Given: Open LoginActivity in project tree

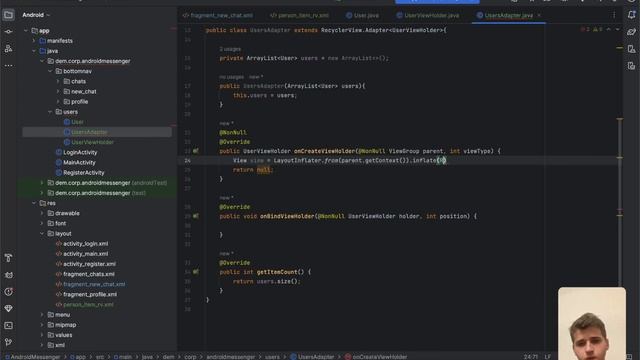Looking at the screenshot, I should pyautogui.click(x=80, y=153).
